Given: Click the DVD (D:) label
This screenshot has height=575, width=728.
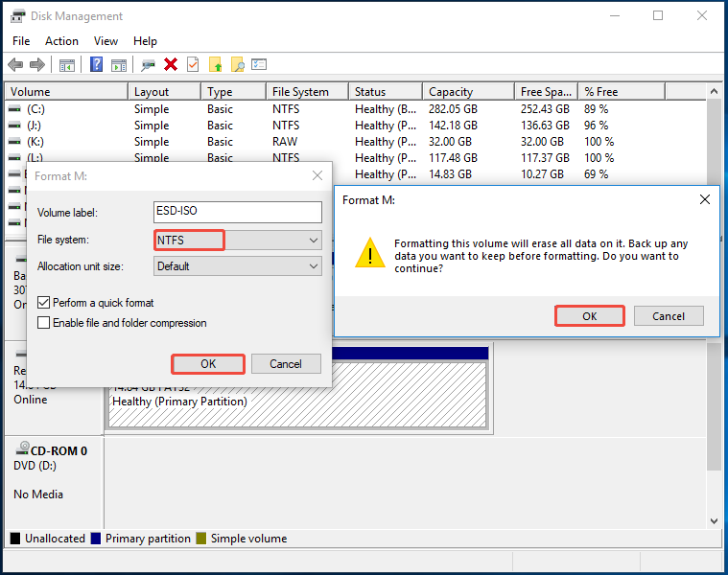Looking at the screenshot, I should click(35, 466).
